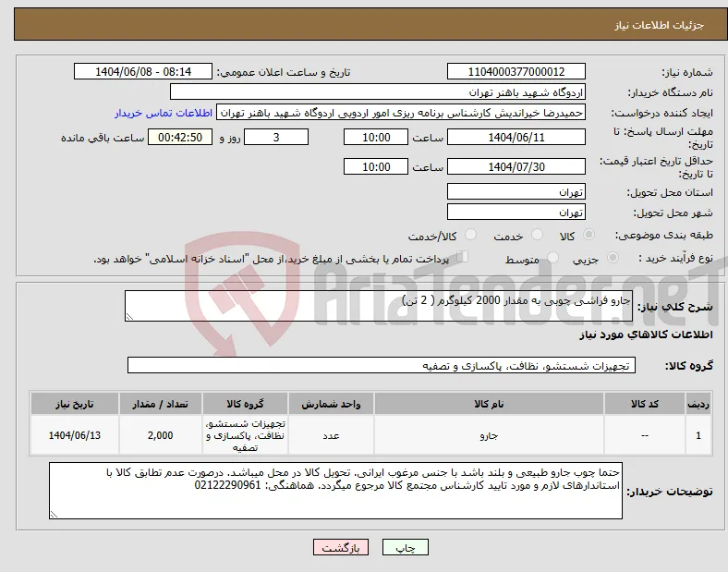
Task: Click the need date cell 1404/06/13
Action: coord(75,435)
